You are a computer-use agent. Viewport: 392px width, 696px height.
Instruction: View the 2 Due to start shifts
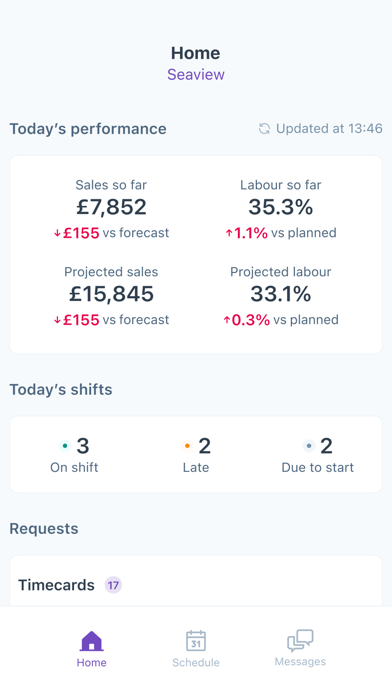(x=318, y=455)
